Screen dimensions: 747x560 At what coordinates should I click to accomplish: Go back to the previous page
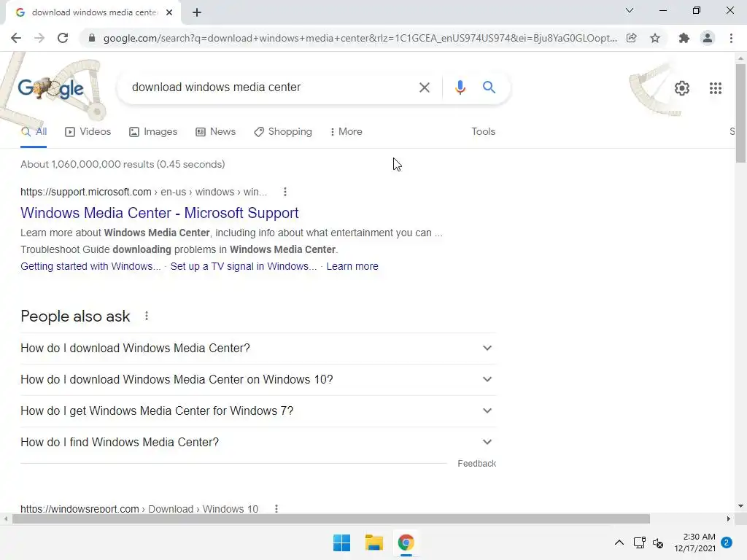tap(16, 38)
